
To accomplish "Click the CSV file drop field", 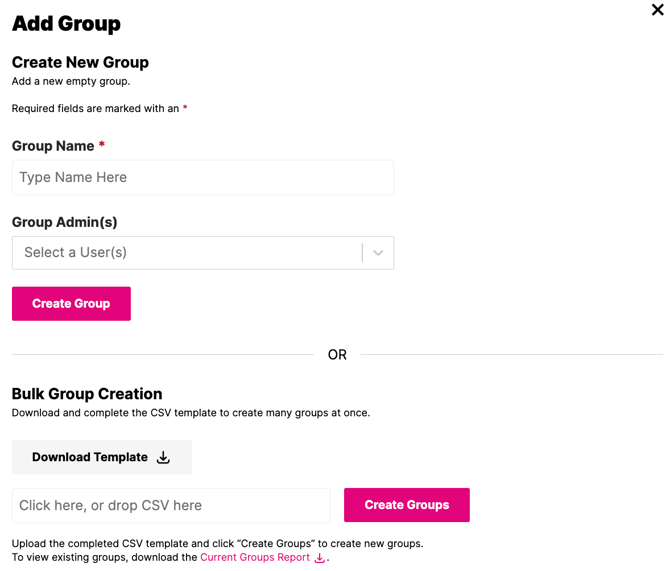I will tap(171, 506).
